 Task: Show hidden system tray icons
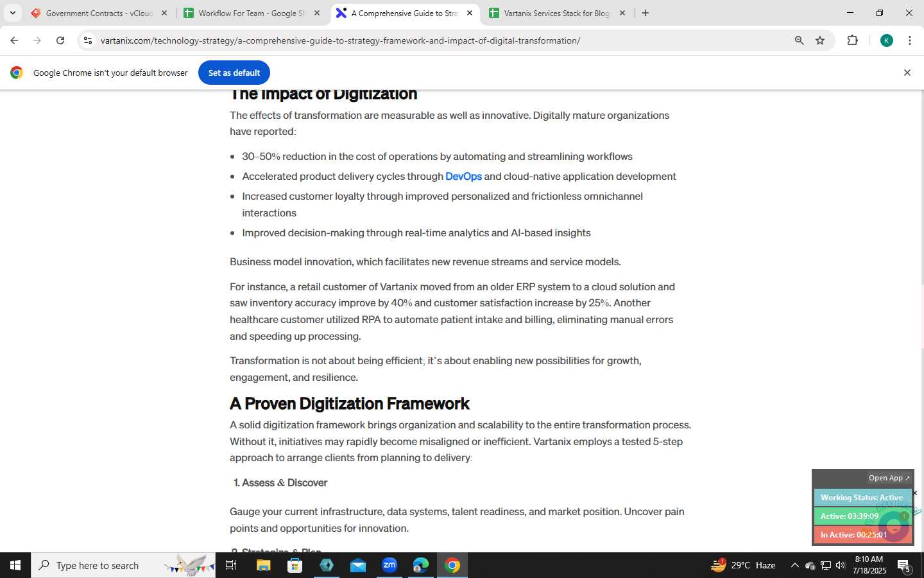point(794,565)
